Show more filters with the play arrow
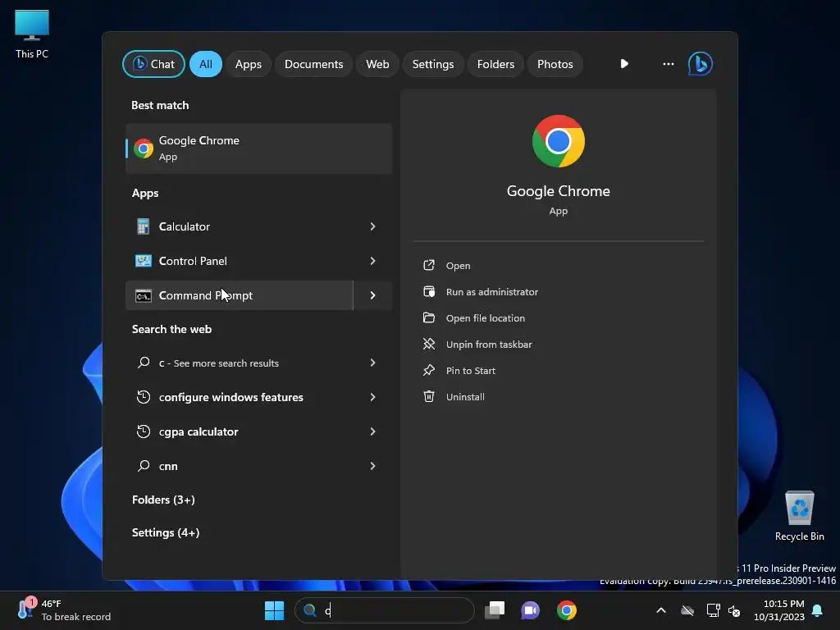Viewport: 840px width, 630px height. pos(624,64)
